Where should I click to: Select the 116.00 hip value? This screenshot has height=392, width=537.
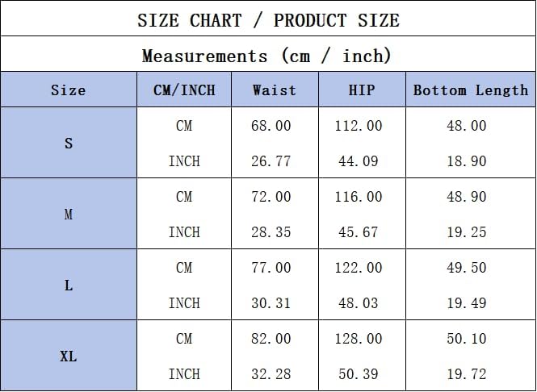(x=359, y=197)
